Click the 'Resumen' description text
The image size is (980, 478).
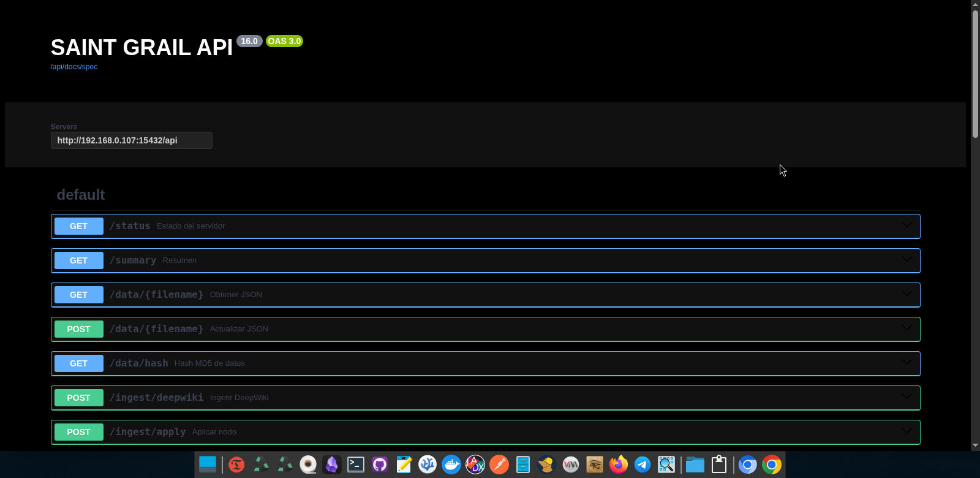point(179,260)
